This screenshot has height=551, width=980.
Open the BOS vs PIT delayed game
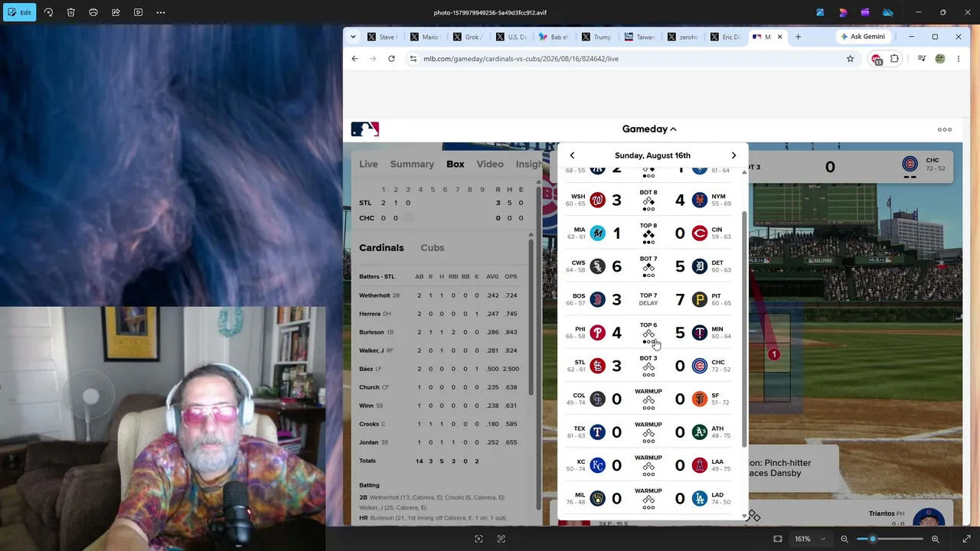click(648, 299)
